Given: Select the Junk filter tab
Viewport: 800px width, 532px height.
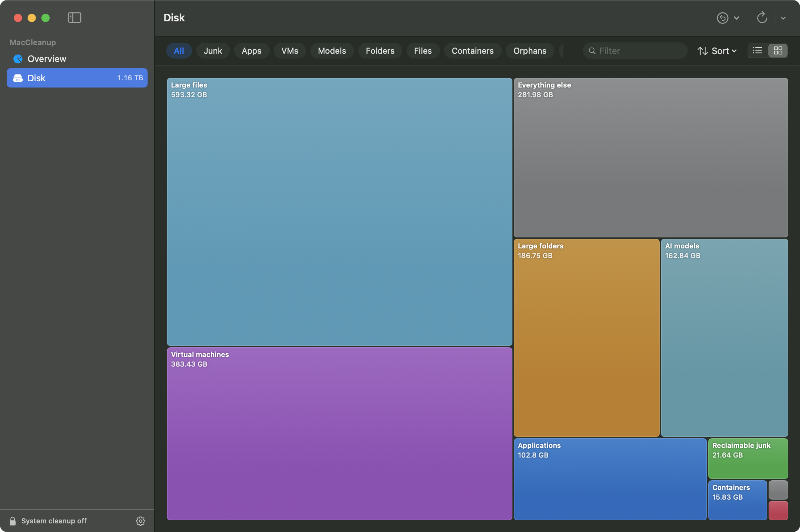Looking at the screenshot, I should pyautogui.click(x=213, y=51).
